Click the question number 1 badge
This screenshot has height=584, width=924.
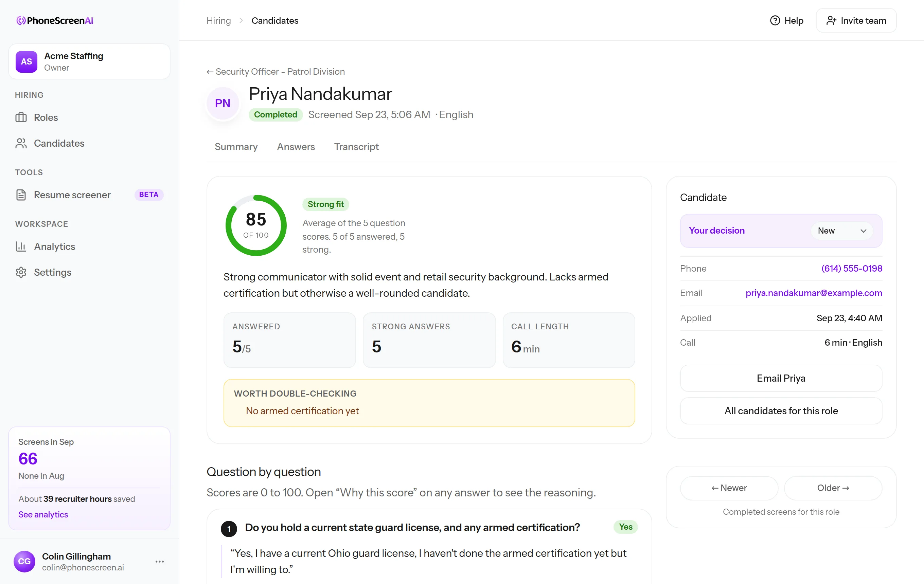pos(229,529)
